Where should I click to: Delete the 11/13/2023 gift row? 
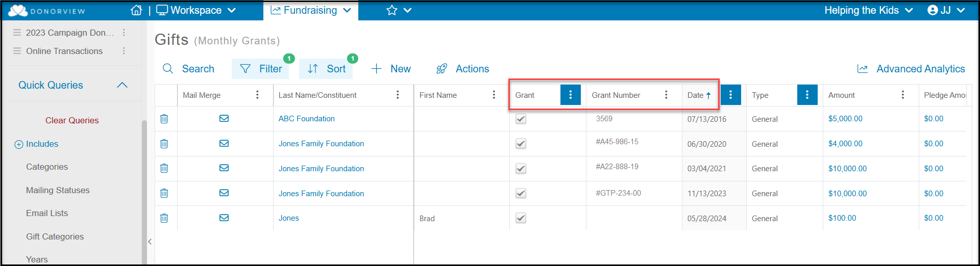pyautogui.click(x=164, y=193)
